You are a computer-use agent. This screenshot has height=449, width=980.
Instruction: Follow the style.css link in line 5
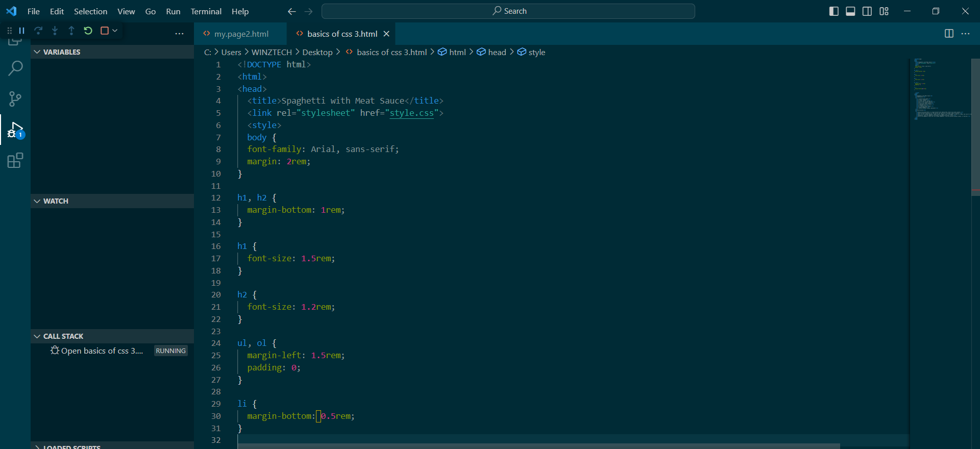coord(411,113)
